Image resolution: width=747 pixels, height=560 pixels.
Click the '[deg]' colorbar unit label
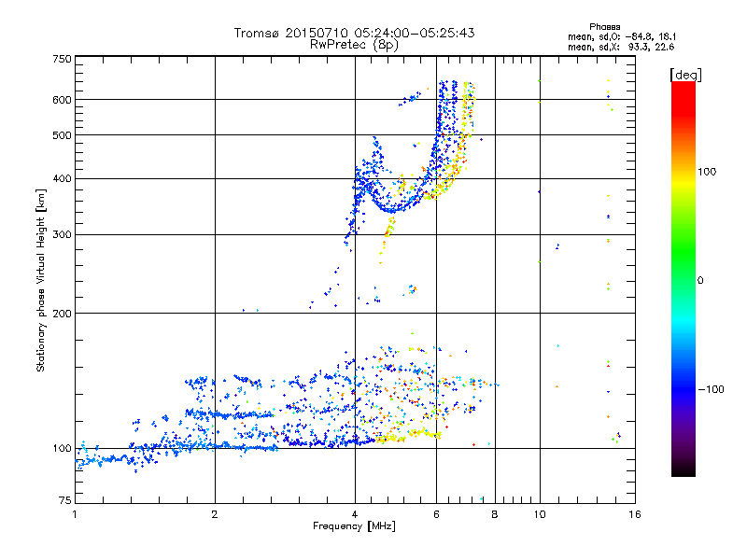coord(685,75)
